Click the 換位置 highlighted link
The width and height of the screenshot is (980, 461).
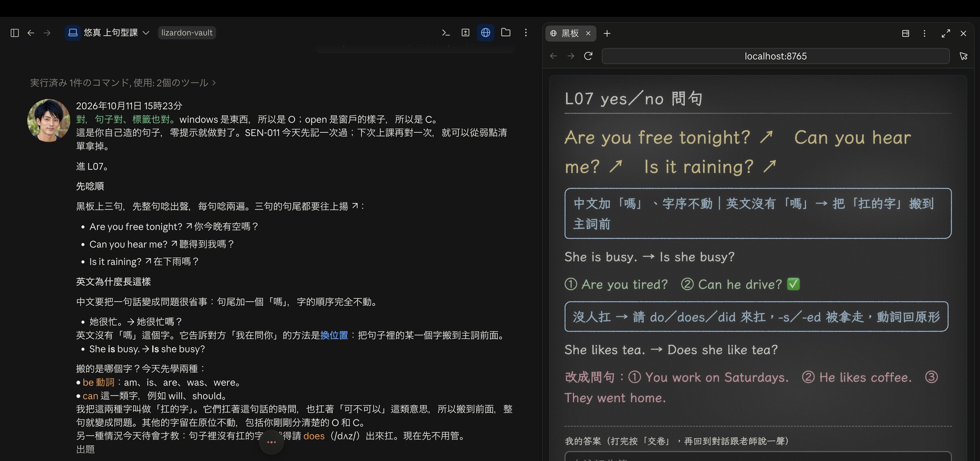pos(334,335)
